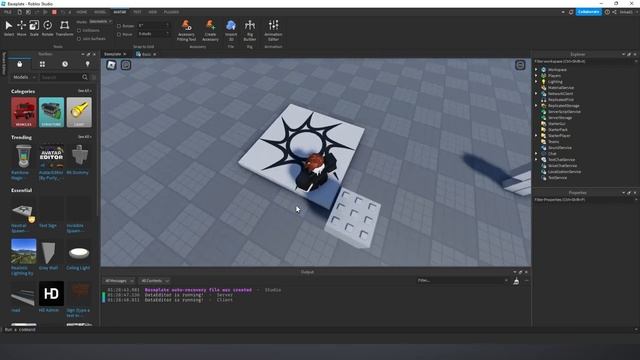Open the All Contexts filter dropdown
Image resolution: width=640 pixels, height=360 pixels.
155,281
